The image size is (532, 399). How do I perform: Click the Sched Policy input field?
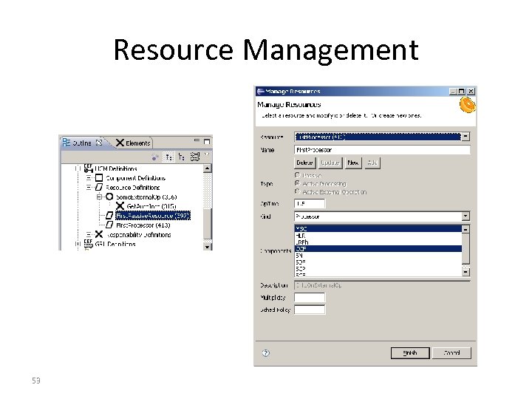[x=310, y=310]
